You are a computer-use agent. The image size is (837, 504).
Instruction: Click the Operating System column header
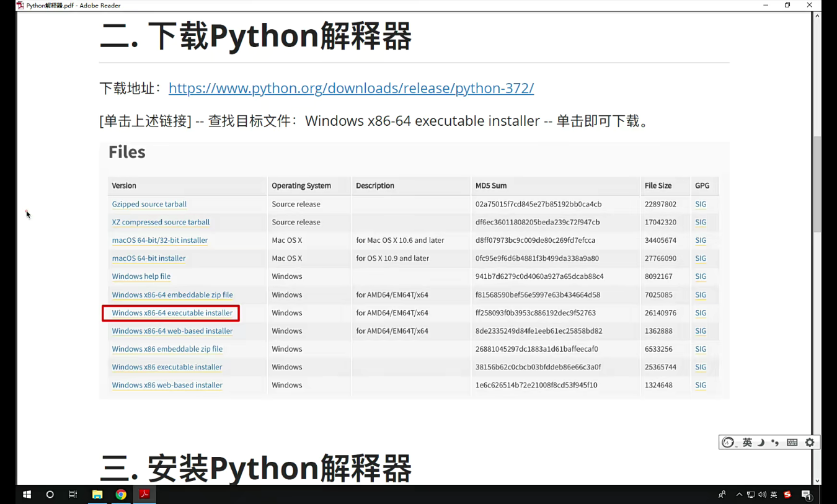301,185
